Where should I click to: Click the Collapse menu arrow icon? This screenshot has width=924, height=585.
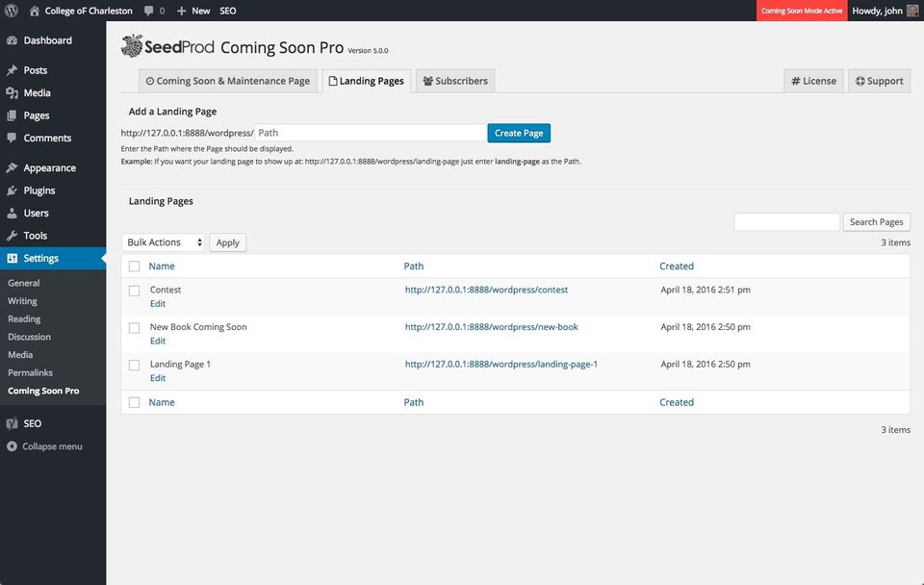tap(12, 446)
